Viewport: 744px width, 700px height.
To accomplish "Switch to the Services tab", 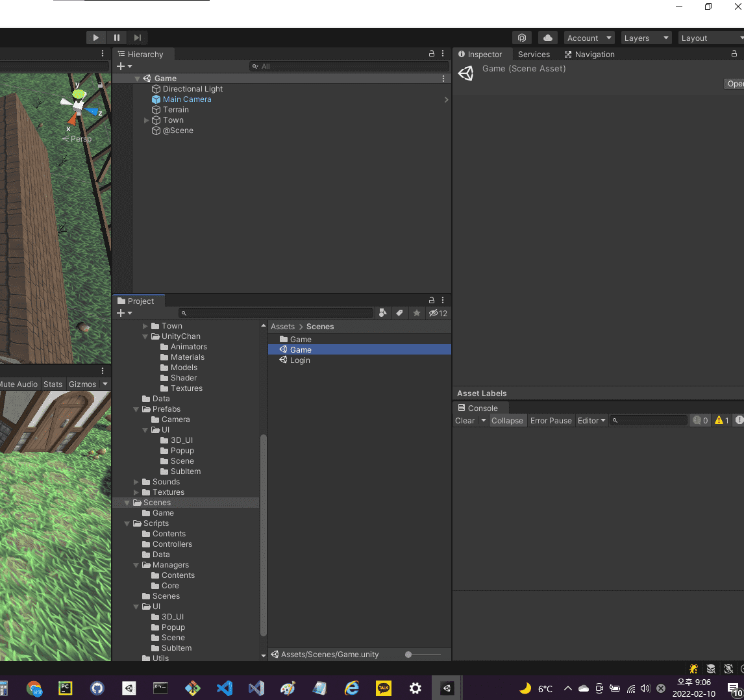I will pyautogui.click(x=534, y=55).
